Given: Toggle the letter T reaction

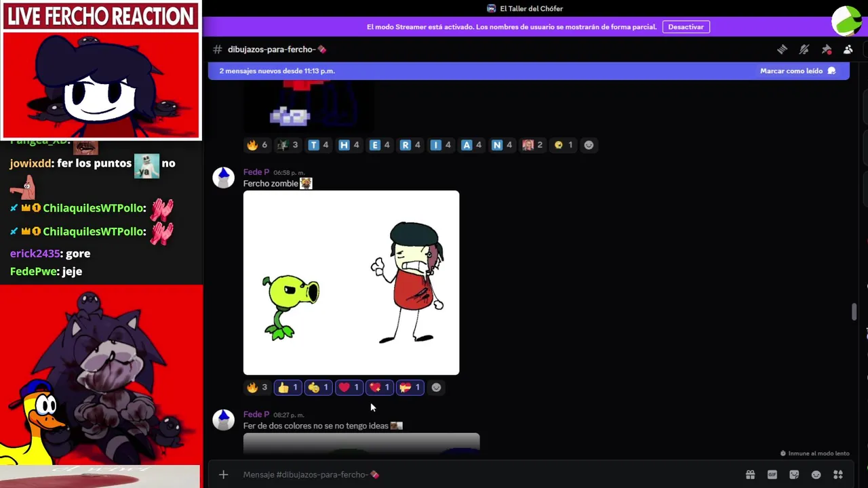Looking at the screenshot, I should coord(318,145).
